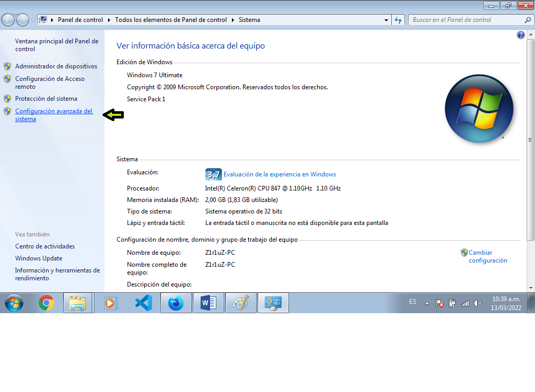535x392 pixels.
Task: Open the address bar history dropdown
Action: tap(386, 20)
